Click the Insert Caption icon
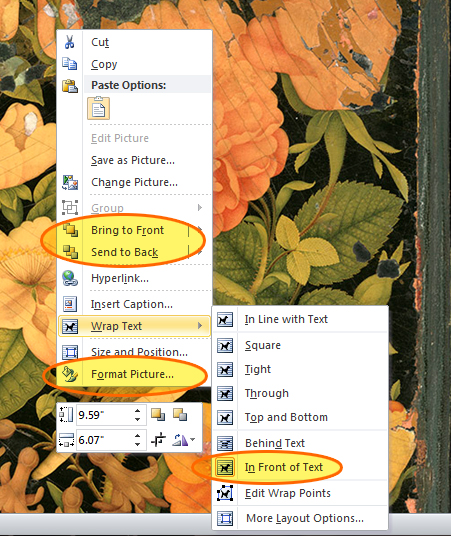 click(70, 304)
